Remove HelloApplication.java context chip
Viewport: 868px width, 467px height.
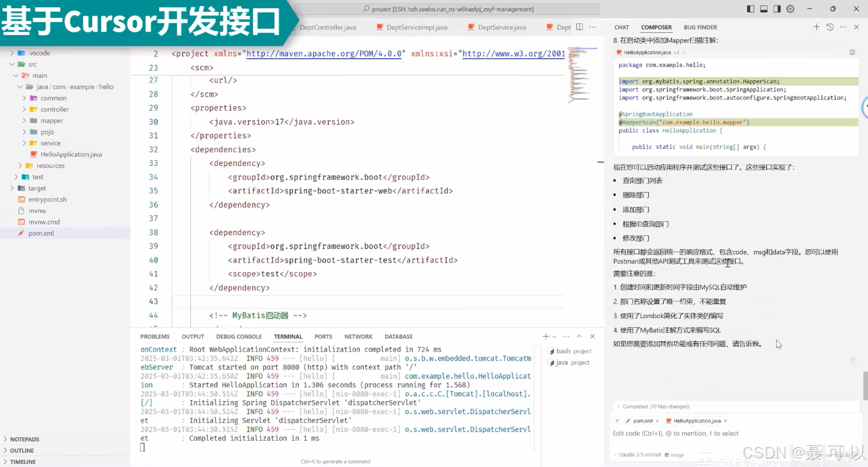tap(726, 420)
